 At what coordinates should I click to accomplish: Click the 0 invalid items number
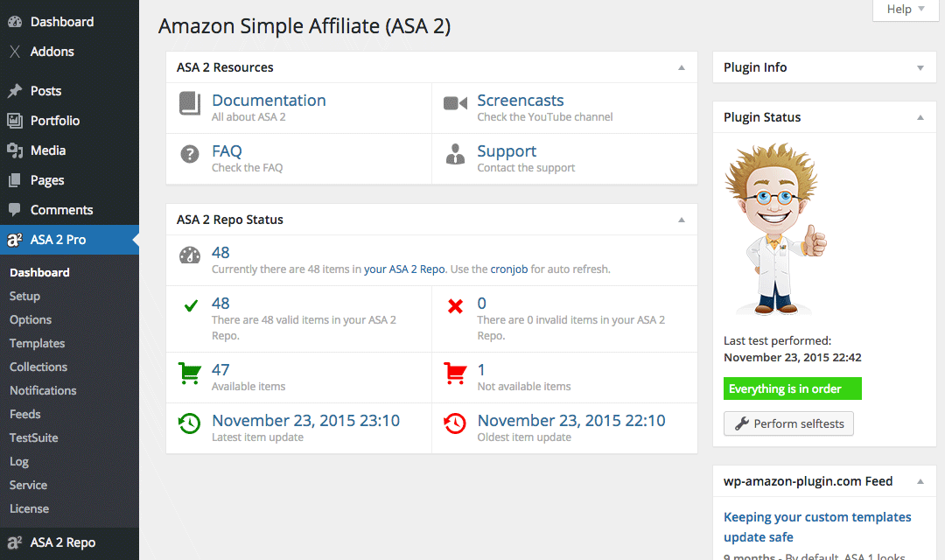pos(481,304)
